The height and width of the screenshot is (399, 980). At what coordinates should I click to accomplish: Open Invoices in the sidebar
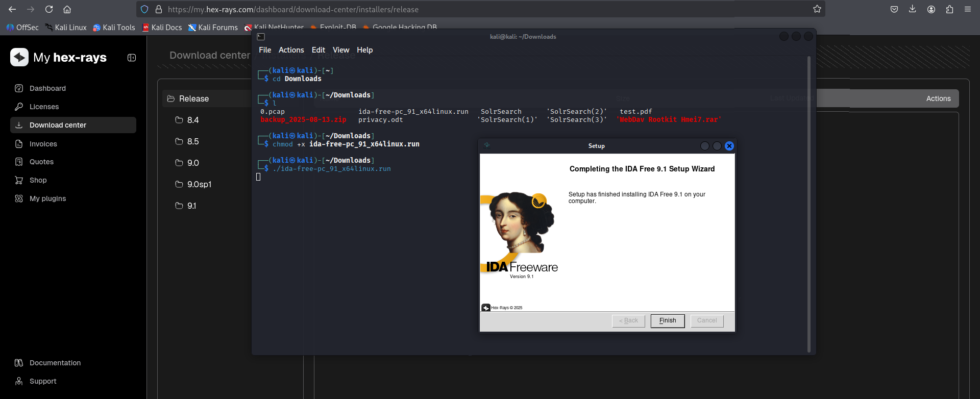pyautogui.click(x=73, y=144)
